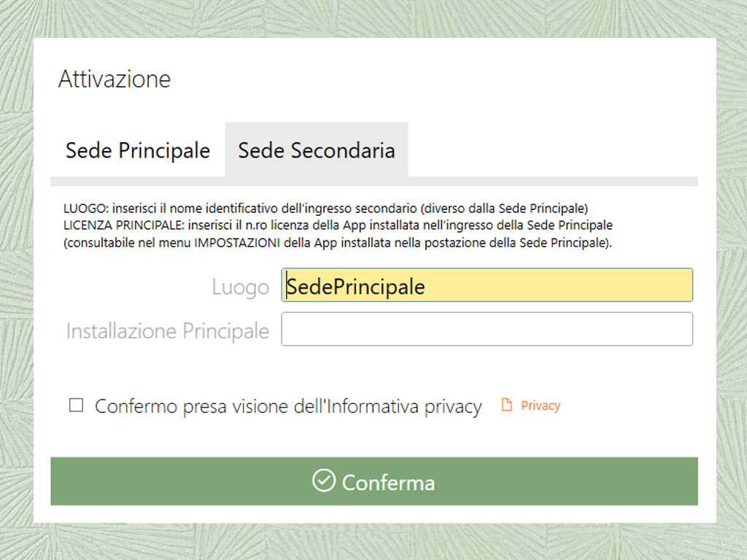Confirm activation with the green Conferma button

[x=374, y=481]
